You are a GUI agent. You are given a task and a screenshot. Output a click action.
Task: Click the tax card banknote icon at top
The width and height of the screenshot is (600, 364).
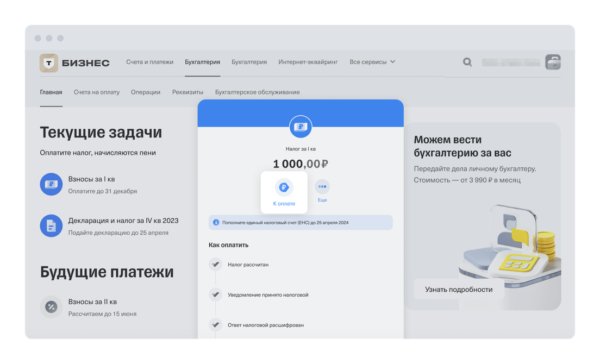pos(301,127)
